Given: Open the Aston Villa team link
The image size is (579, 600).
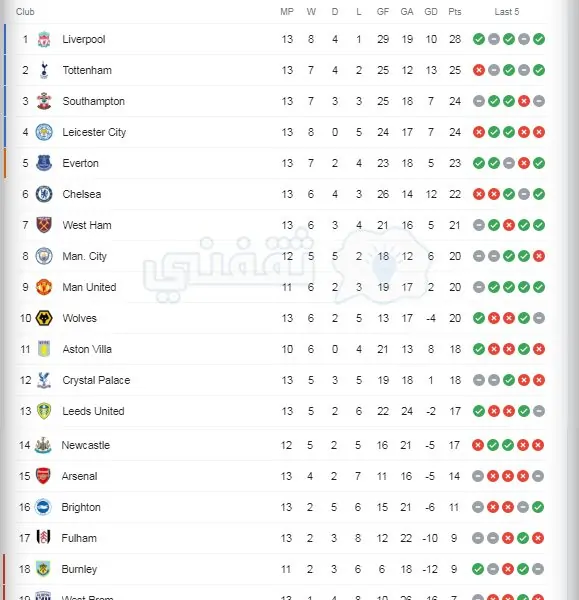Looking at the screenshot, I should point(87,349).
